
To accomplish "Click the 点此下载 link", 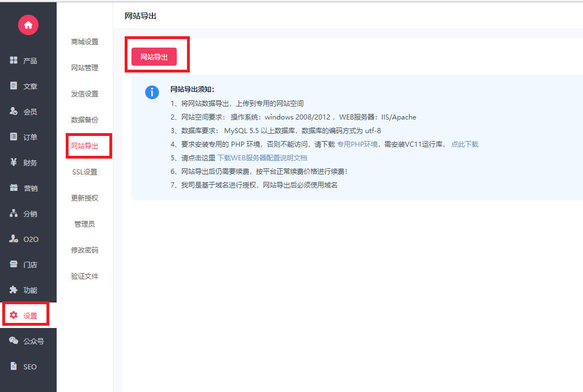I will pyautogui.click(x=465, y=144).
